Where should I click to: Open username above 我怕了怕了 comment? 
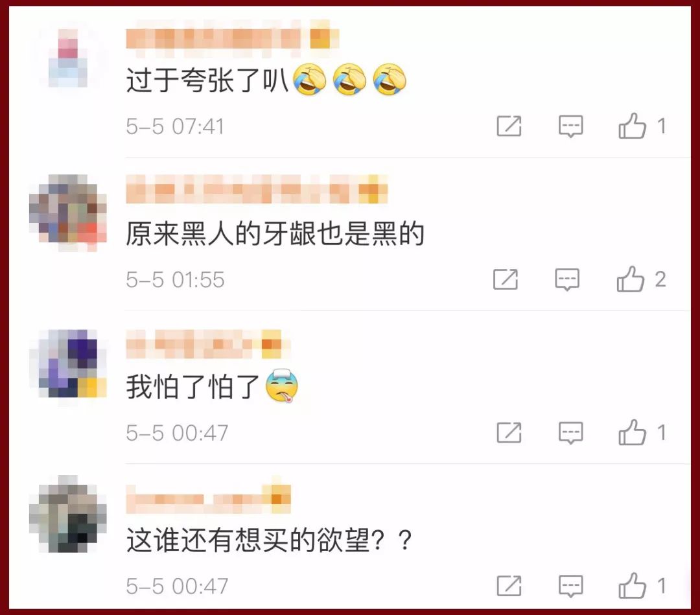[x=208, y=344]
